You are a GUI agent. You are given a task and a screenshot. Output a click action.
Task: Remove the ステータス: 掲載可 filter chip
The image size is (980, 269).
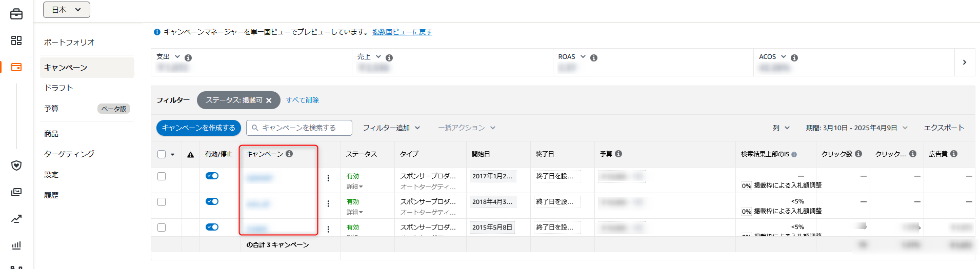[x=269, y=100]
